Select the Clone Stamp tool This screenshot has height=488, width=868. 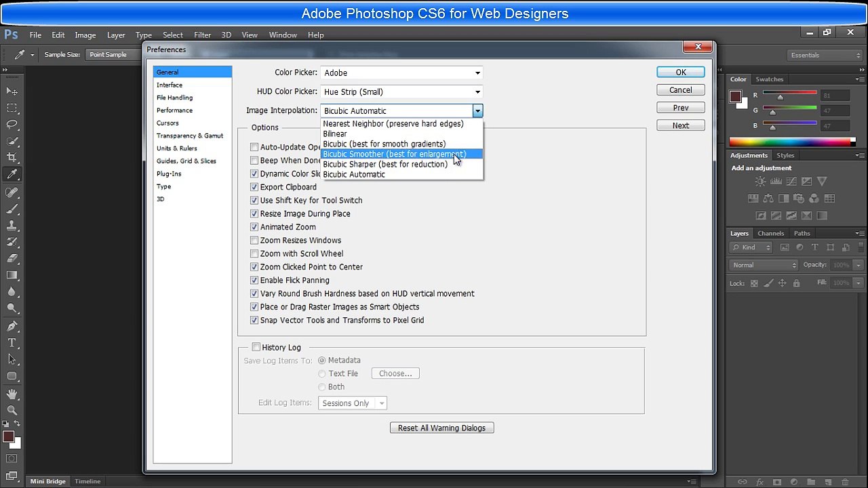tap(12, 226)
